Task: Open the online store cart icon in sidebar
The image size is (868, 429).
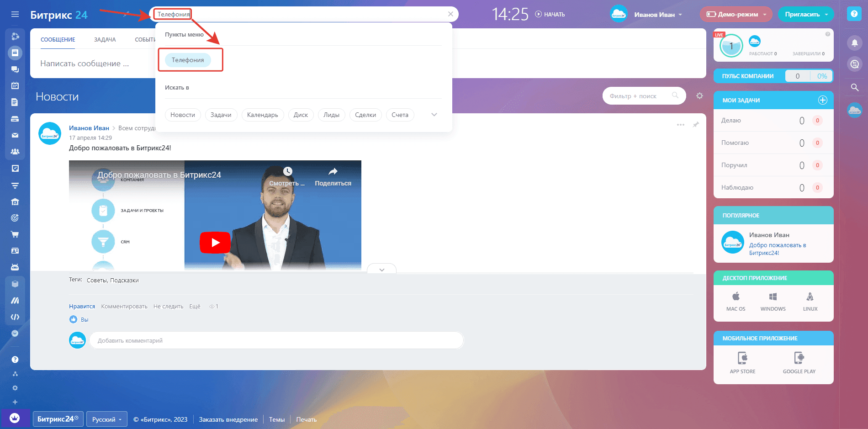Action: click(x=15, y=234)
